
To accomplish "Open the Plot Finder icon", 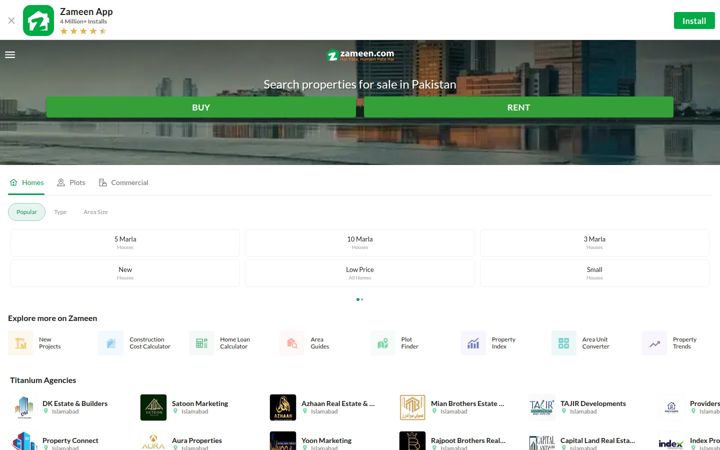I will [x=383, y=343].
